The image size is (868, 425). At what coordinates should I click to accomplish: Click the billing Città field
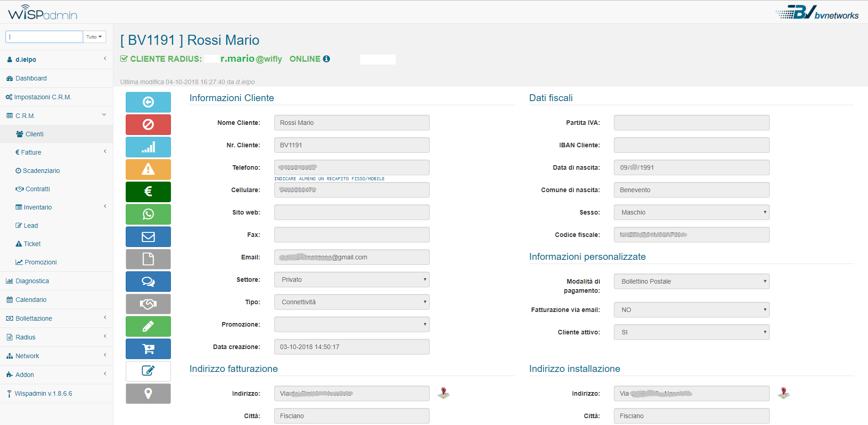point(351,416)
